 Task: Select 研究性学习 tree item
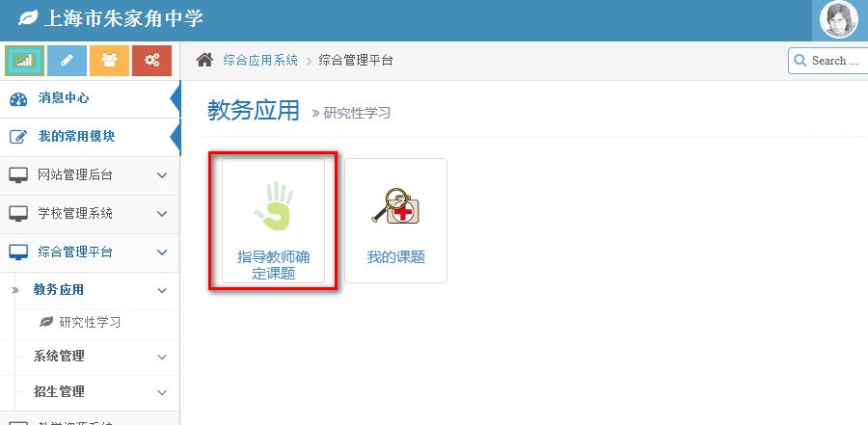click(x=90, y=322)
